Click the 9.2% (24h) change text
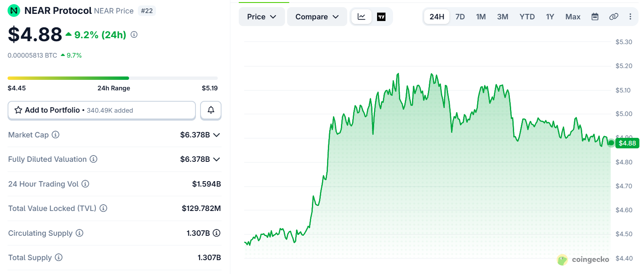 pyautogui.click(x=100, y=35)
